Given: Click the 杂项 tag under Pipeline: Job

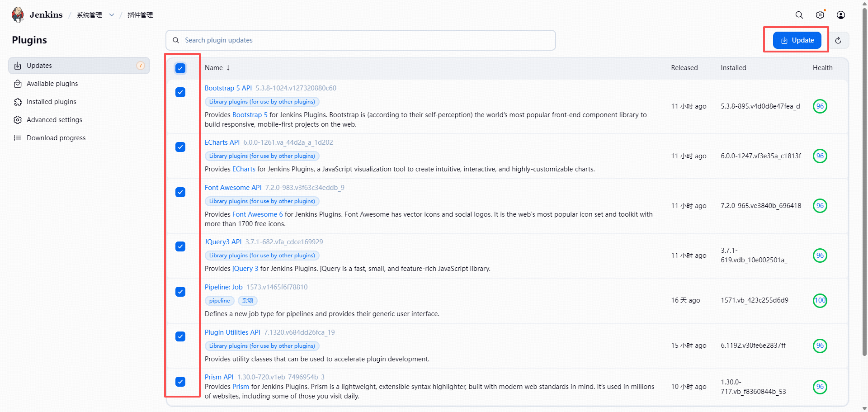Looking at the screenshot, I should [x=248, y=301].
